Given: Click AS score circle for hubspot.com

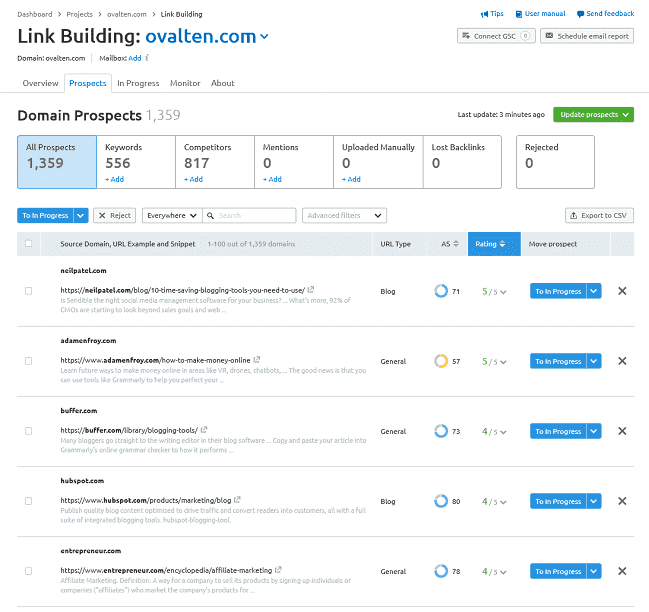Looking at the screenshot, I should pyautogui.click(x=441, y=501).
